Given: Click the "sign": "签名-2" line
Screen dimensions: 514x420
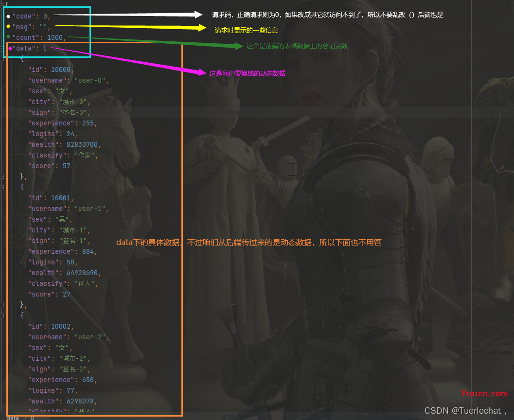Looking at the screenshot, I should click(59, 369).
